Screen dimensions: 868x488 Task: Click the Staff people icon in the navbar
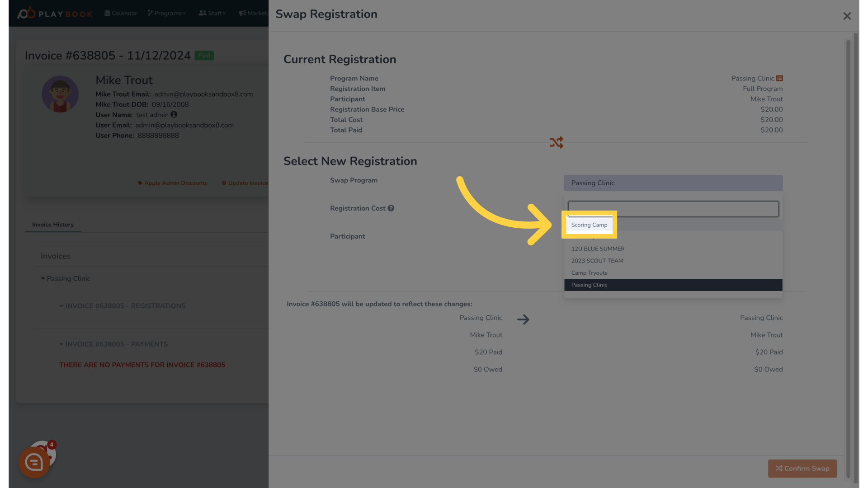pos(202,13)
